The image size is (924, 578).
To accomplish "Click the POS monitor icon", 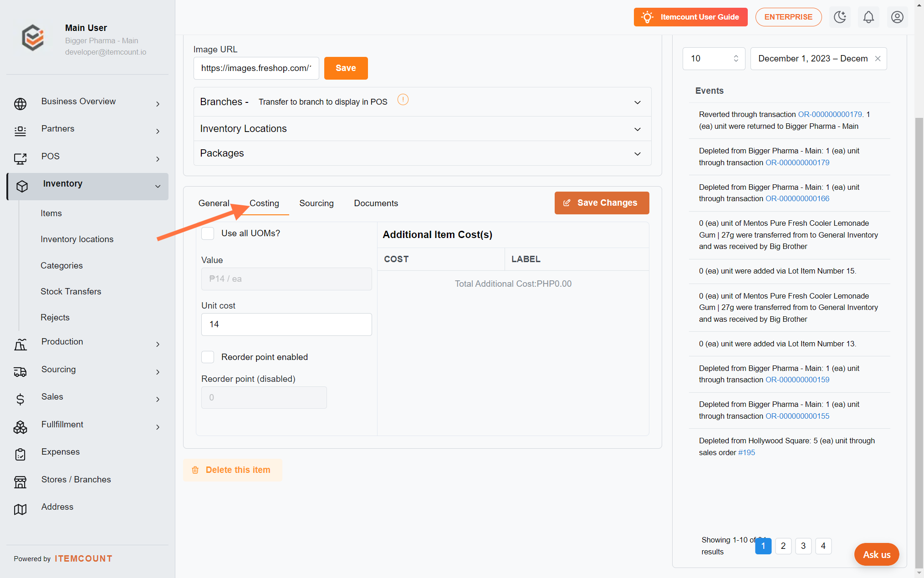I will coord(20,159).
